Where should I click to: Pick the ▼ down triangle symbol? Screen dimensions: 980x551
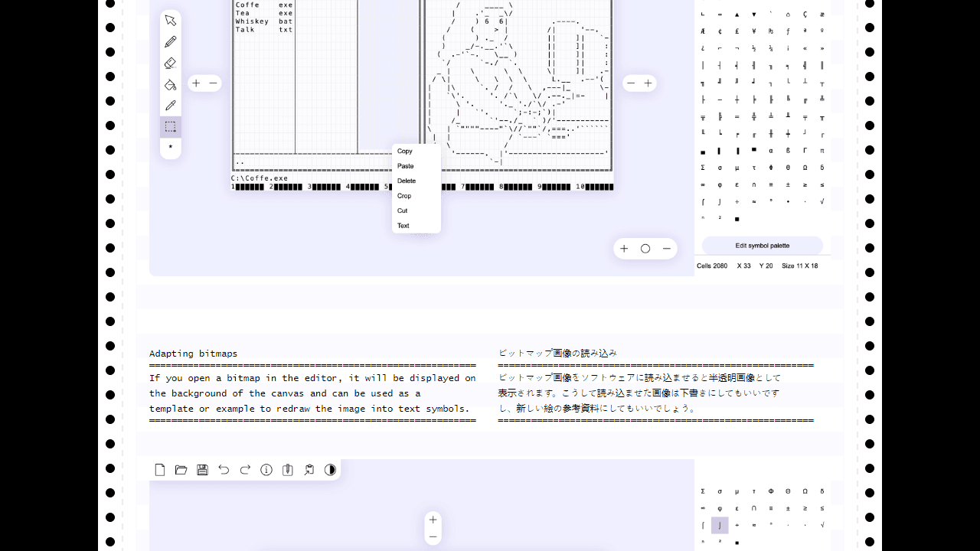point(754,15)
